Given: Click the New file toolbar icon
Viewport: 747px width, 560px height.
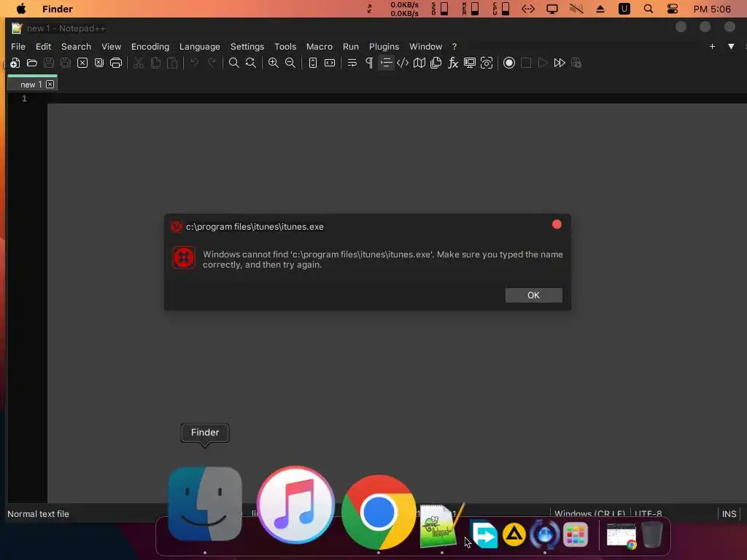Looking at the screenshot, I should pos(15,63).
